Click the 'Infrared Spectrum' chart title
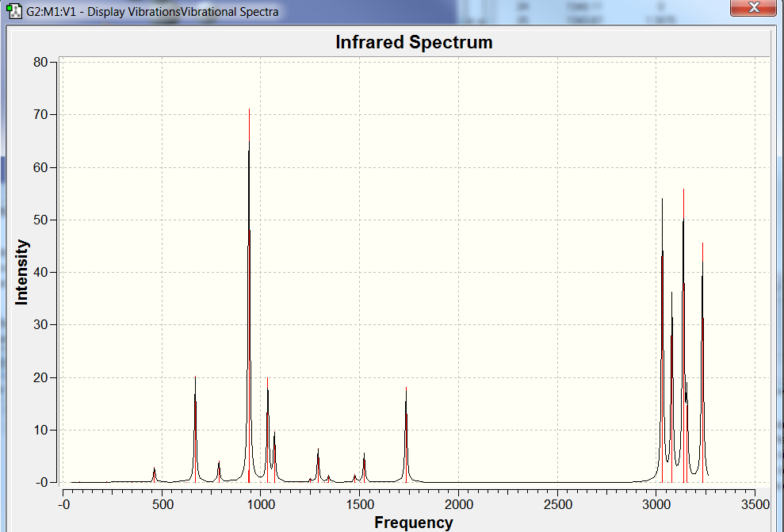 coord(414,42)
